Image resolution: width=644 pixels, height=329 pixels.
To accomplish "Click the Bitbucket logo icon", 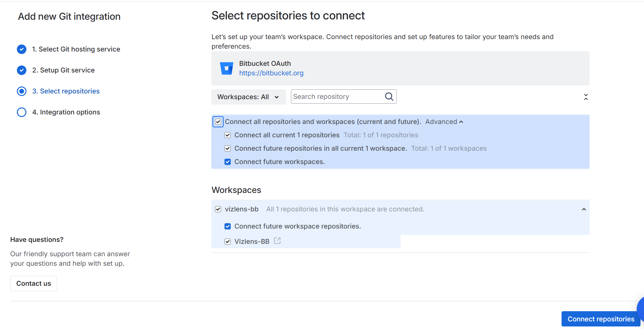I will click(226, 68).
